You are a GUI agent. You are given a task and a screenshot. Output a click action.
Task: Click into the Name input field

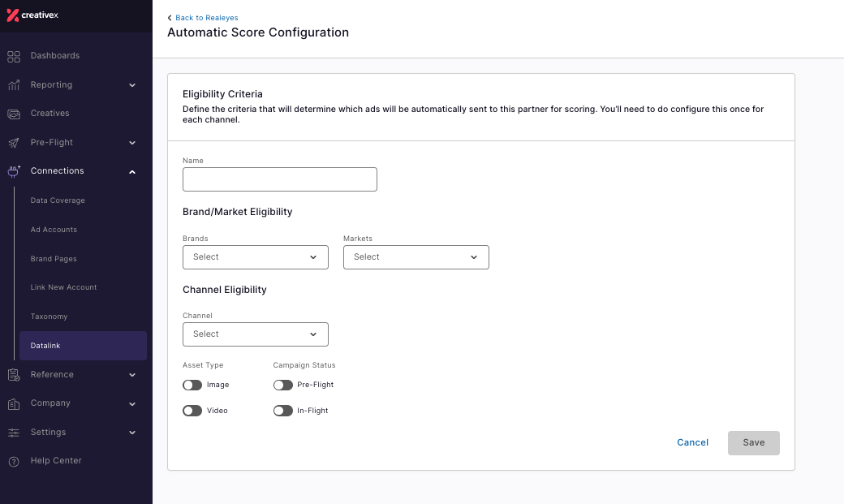[x=280, y=179]
